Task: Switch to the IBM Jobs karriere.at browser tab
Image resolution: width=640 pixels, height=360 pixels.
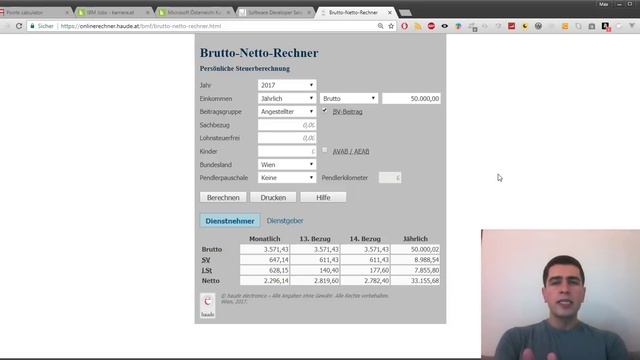Action: [114, 13]
